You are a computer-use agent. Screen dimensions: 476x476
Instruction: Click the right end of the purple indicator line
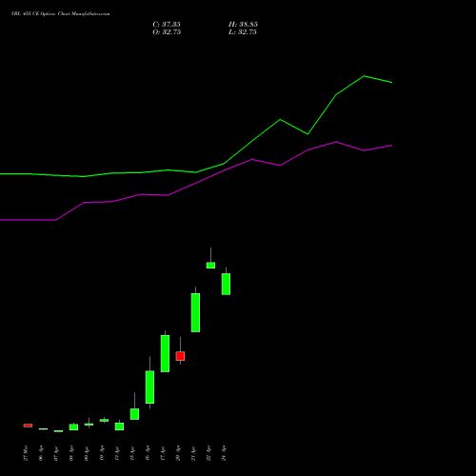pos(392,146)
